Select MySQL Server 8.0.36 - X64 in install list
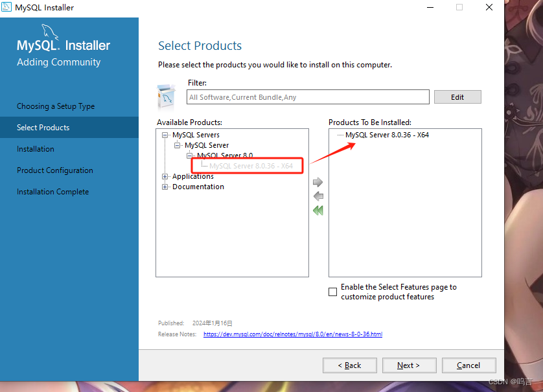 pos(387,135)
